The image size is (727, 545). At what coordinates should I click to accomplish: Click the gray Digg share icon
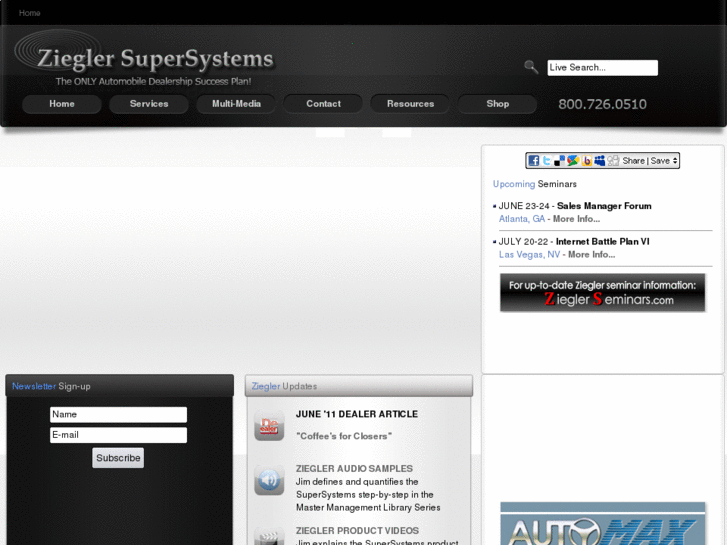pyautogui.click(x=613, y=160)
